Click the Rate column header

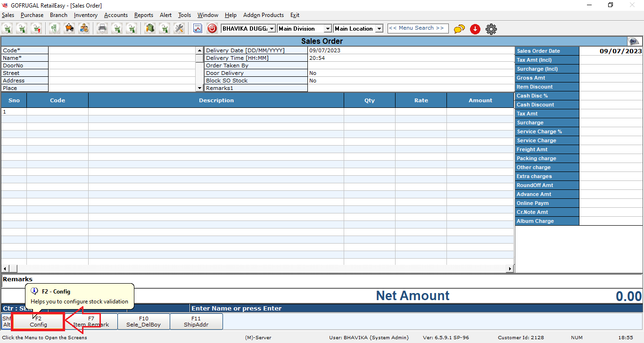pos(421,100)
